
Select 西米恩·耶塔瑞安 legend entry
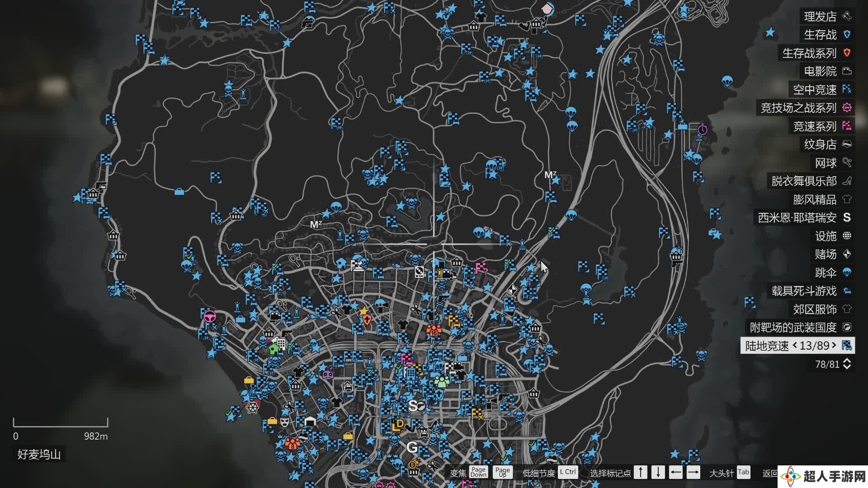click(x=804, y=218)
